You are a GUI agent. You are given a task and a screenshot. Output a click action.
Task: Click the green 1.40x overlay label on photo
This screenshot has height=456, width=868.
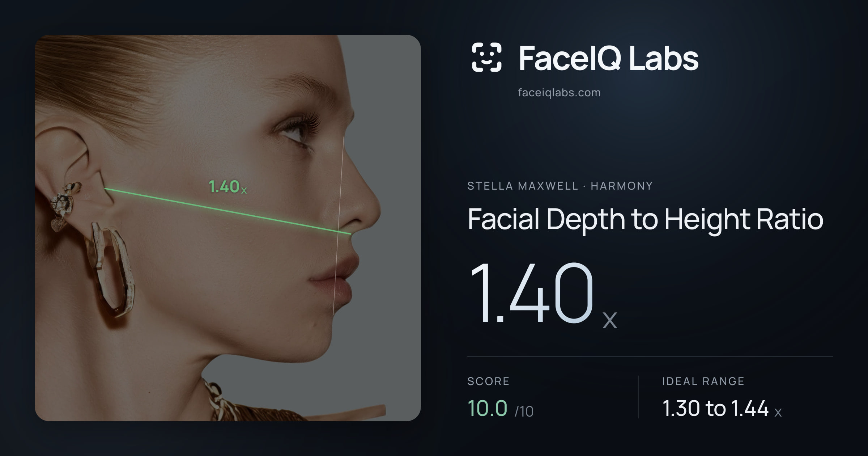point(228,187)
